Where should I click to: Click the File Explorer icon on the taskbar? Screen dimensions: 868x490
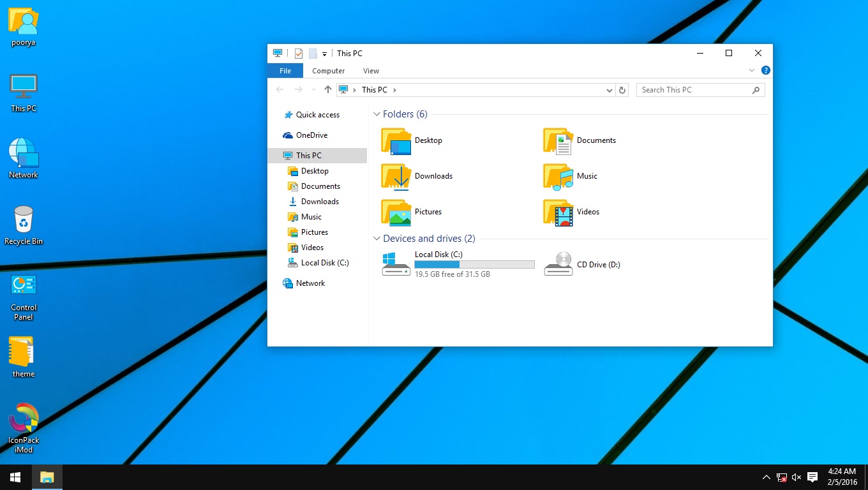47,477
